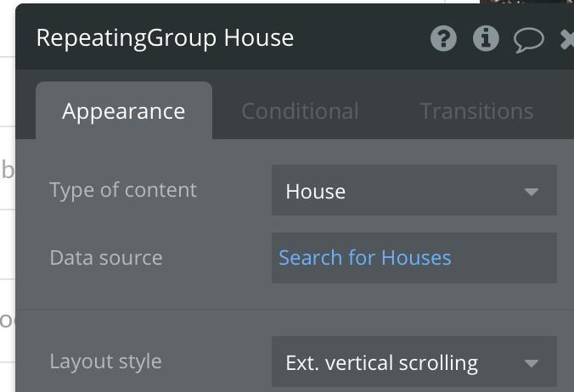Click the "Layout style" label
The height and width of the screenshot is (392, 574).
tap(105, 361)
